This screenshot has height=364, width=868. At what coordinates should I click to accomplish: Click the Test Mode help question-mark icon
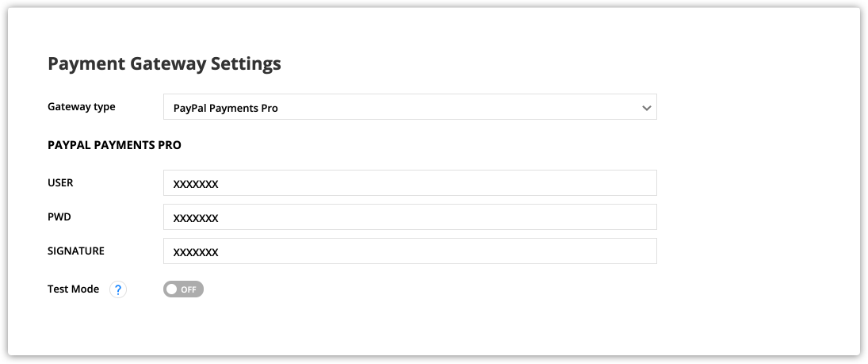point(118,289)
